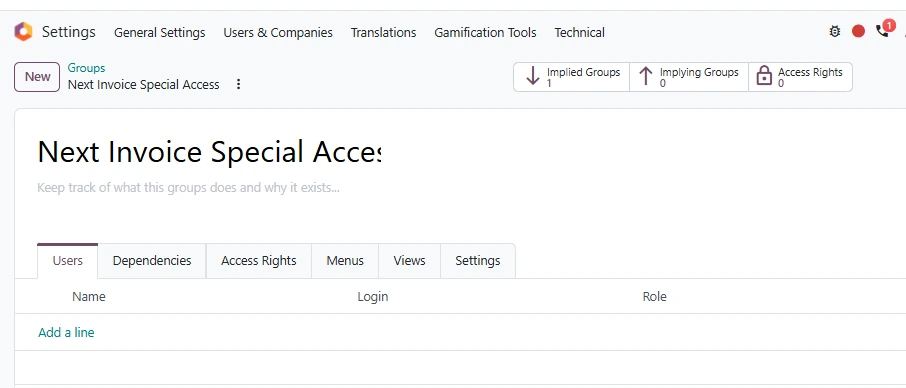Click the group description placeholder field
The image size is (906, 388).
tap(188, 188)
